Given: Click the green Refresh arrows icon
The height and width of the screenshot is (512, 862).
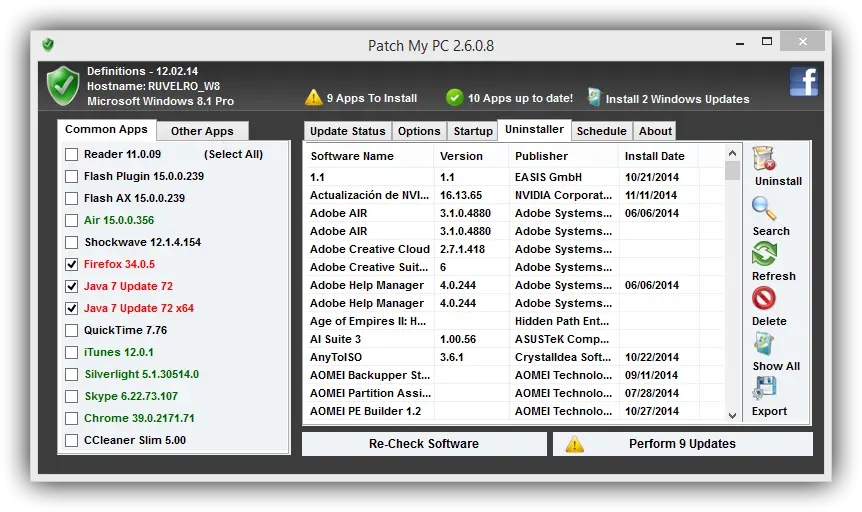Looking at the screenshot, I should (x=764, y=254).
